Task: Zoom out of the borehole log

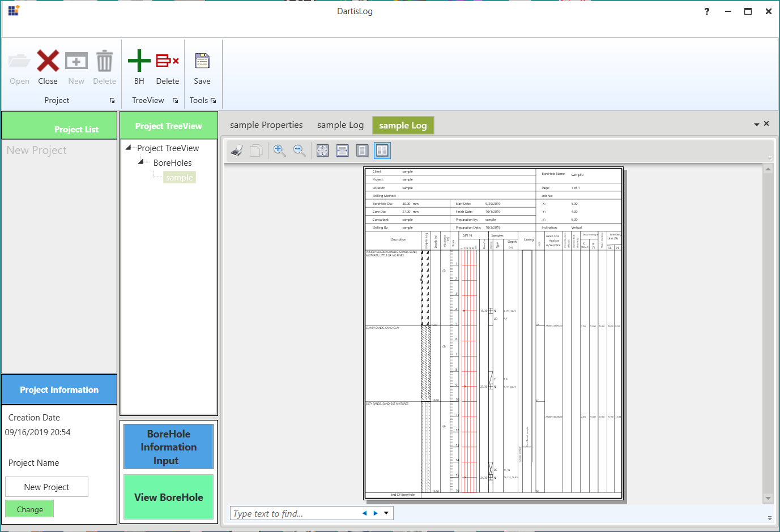Action: tap(299, 151)
